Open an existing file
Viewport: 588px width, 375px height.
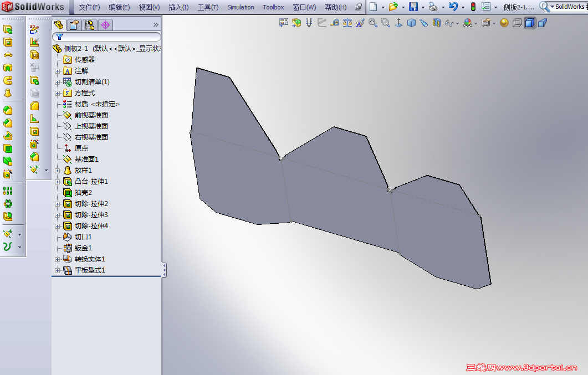point(393,7)
